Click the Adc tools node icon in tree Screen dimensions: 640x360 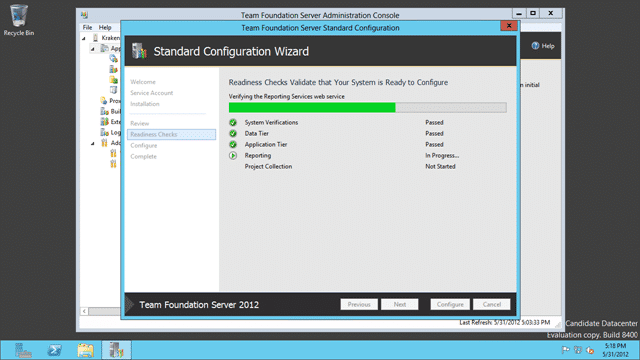[104, 143]
